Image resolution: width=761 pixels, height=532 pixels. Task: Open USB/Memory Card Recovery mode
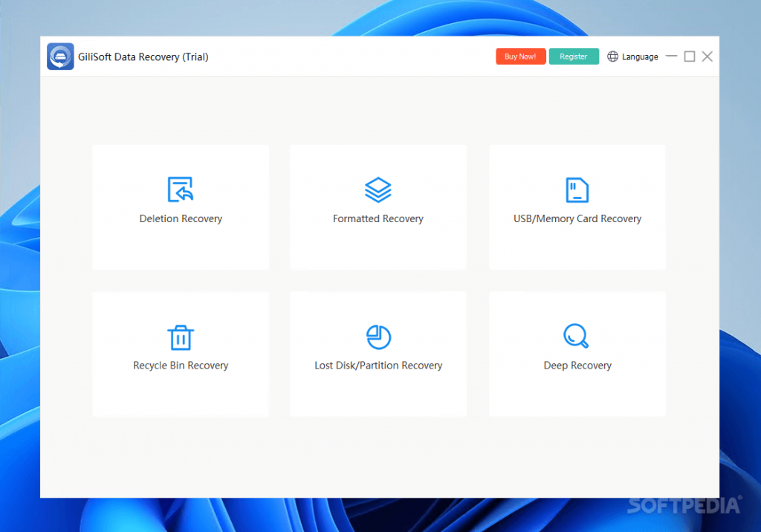point(577,207)
